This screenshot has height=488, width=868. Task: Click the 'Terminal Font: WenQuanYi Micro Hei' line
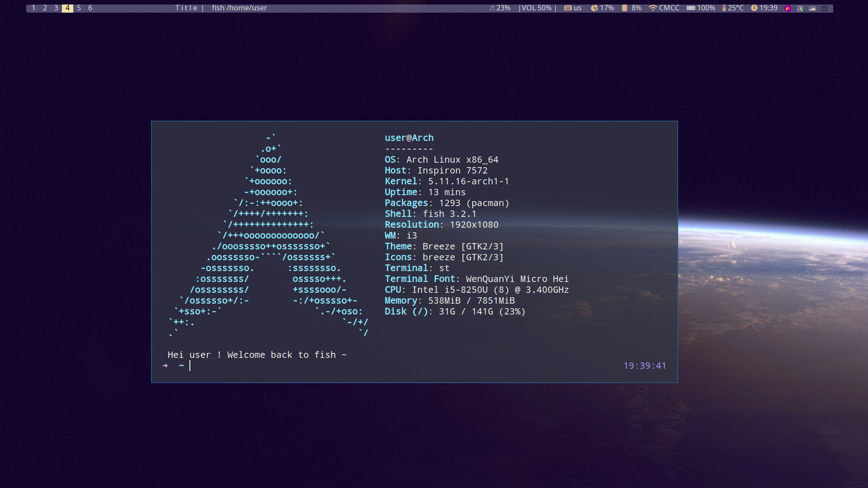(477, 279)
